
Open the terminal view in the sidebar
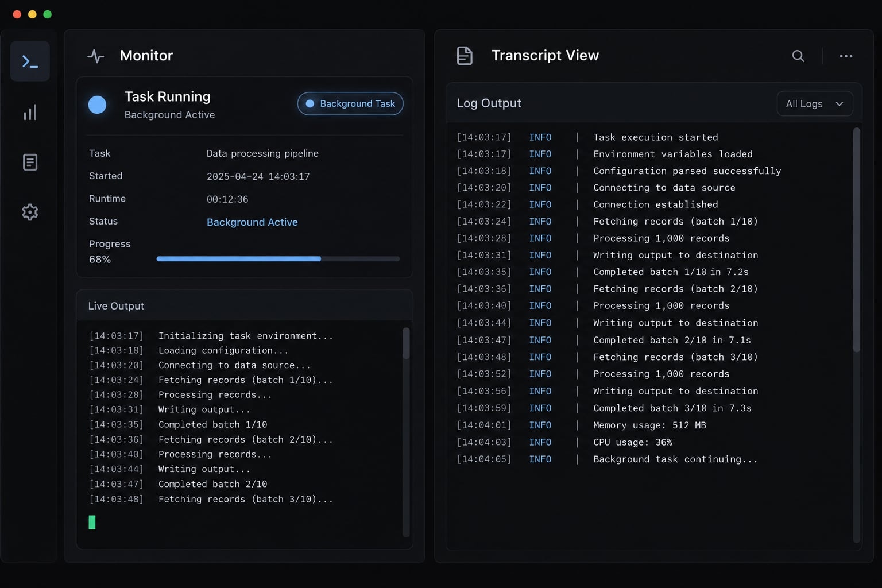30,61
